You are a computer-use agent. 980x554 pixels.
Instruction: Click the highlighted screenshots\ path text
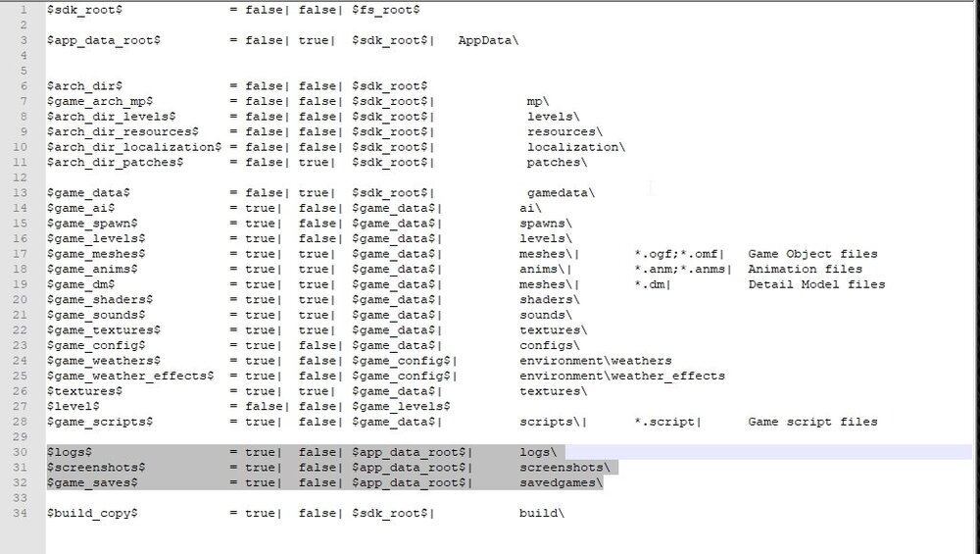pos(563,468)
